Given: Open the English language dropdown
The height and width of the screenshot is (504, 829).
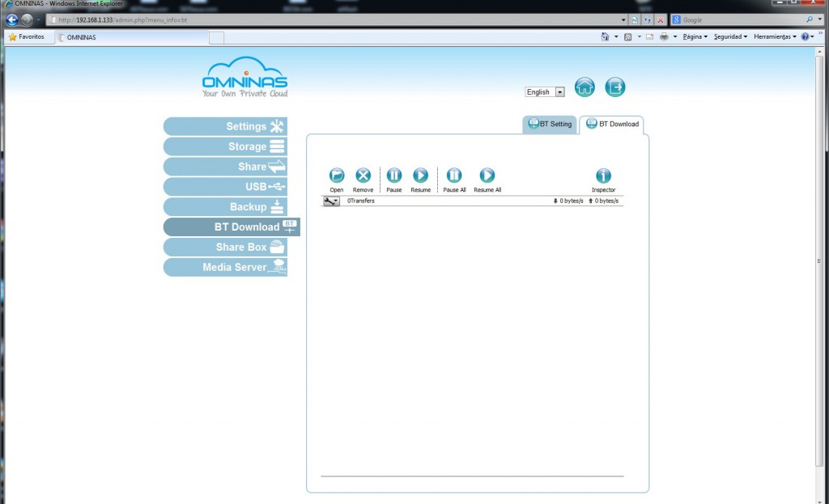Looking at the screenshot, I should pyautogui.click(x=545, y=92).
